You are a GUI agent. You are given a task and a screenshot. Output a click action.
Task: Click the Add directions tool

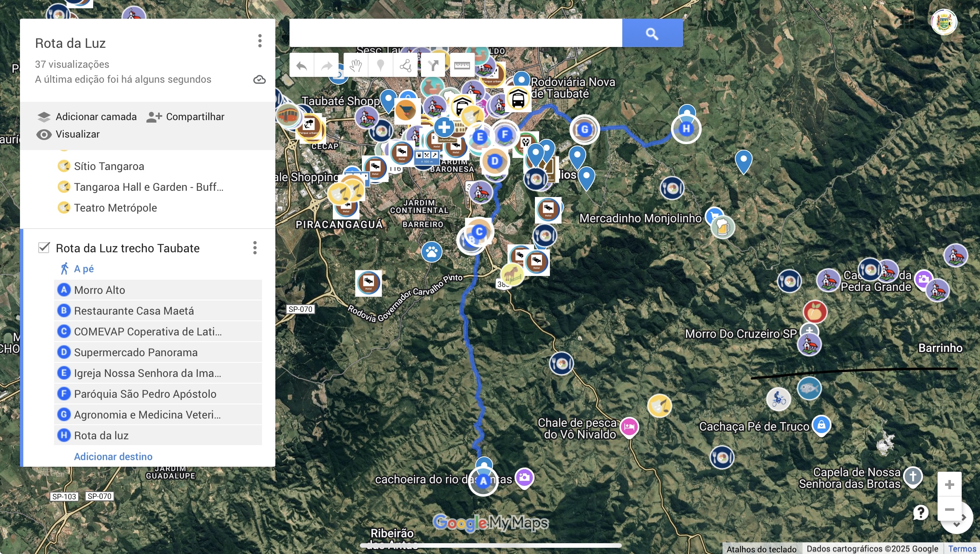coord(433,65)
